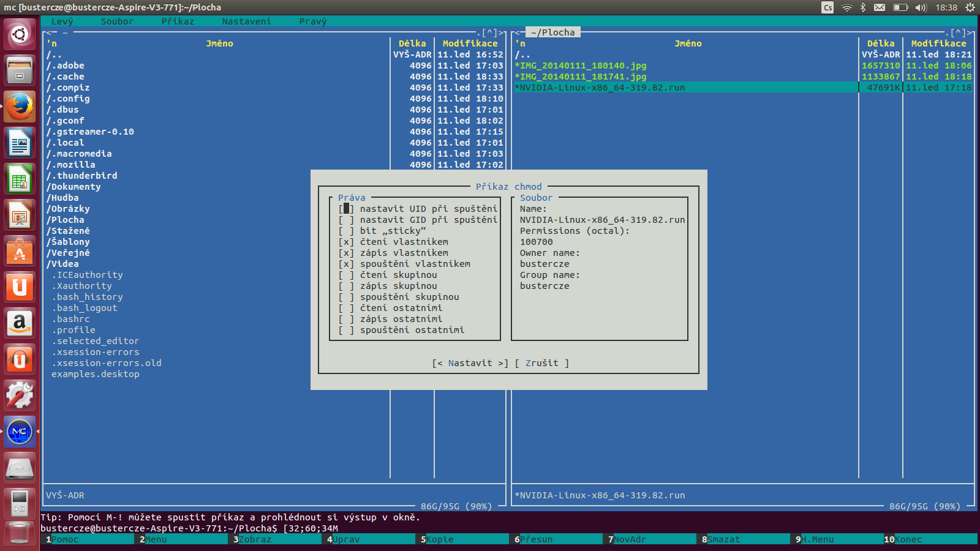The width and height of the screenshot is (980, 551).
Task: Open the Ubuntu Dash home button
Action: [x=20, y=34]
